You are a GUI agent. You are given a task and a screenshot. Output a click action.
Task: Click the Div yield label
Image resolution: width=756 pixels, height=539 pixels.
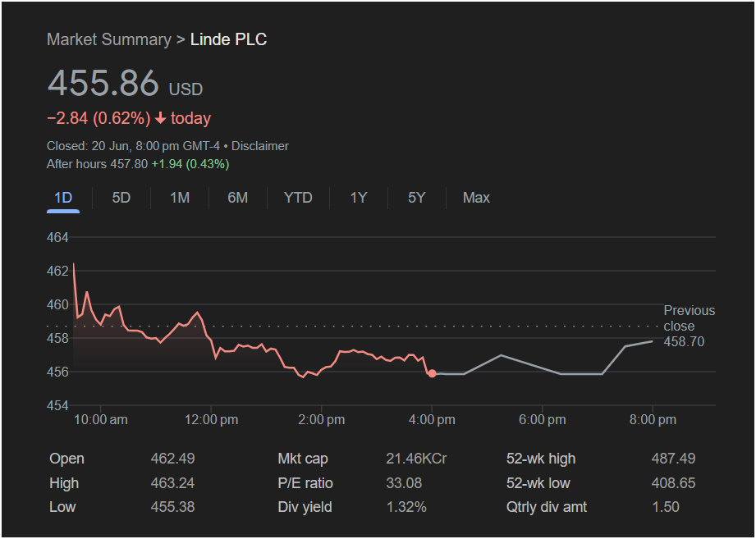pos(305,507)
